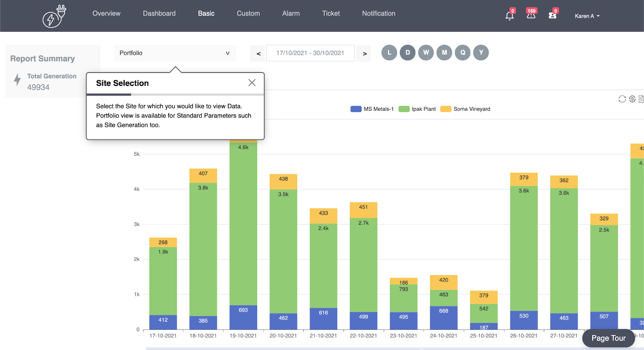Go to the previous date range
This screenshot has height=350, width=644.
pyautogui.click(x=258, y=54)
